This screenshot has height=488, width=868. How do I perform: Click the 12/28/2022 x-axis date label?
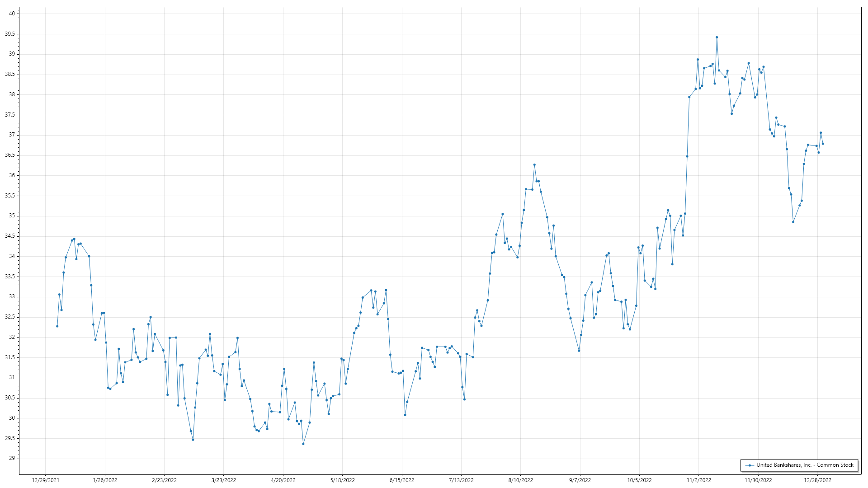pyautogui.click(x=817, y=480)
